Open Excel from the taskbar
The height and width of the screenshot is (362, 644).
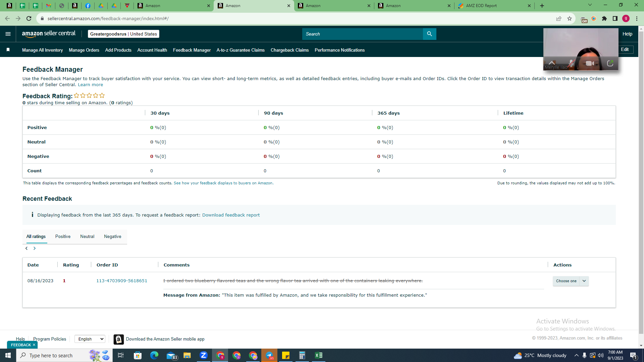(x=319, y=355)
